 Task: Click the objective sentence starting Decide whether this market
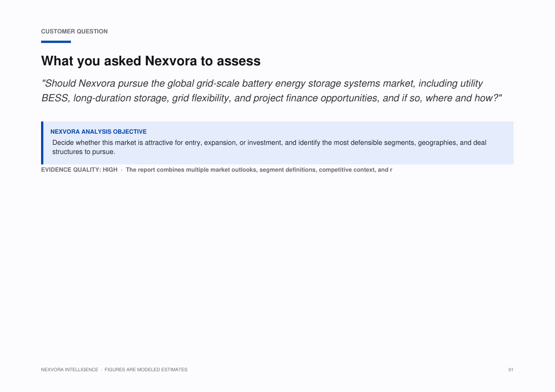pos(269,147)
